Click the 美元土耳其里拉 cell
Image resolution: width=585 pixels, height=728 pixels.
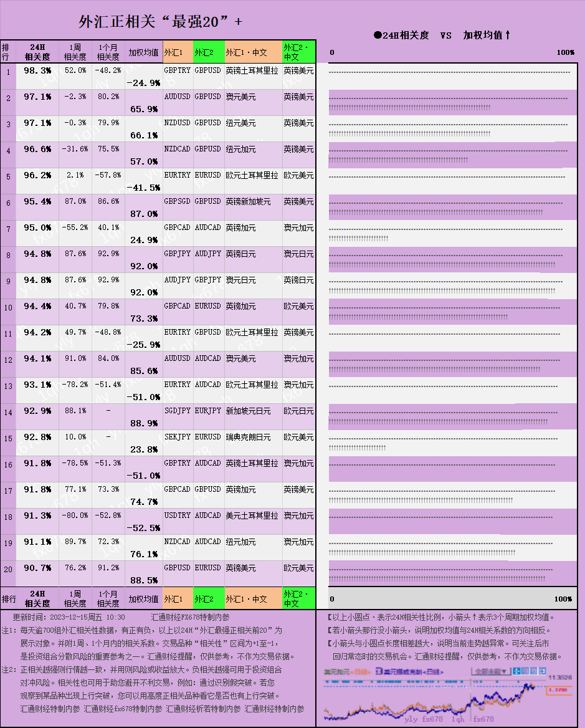click(x=252, y=516)
